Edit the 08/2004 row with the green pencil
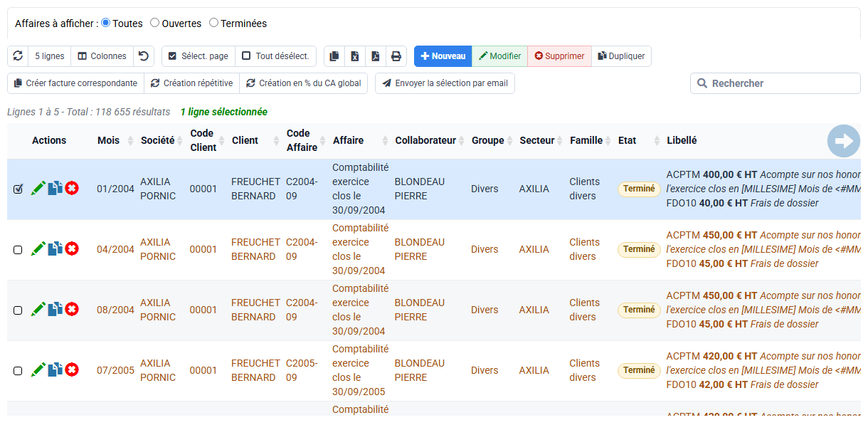Viewport: 868px width, 430px height. (38, 310)
